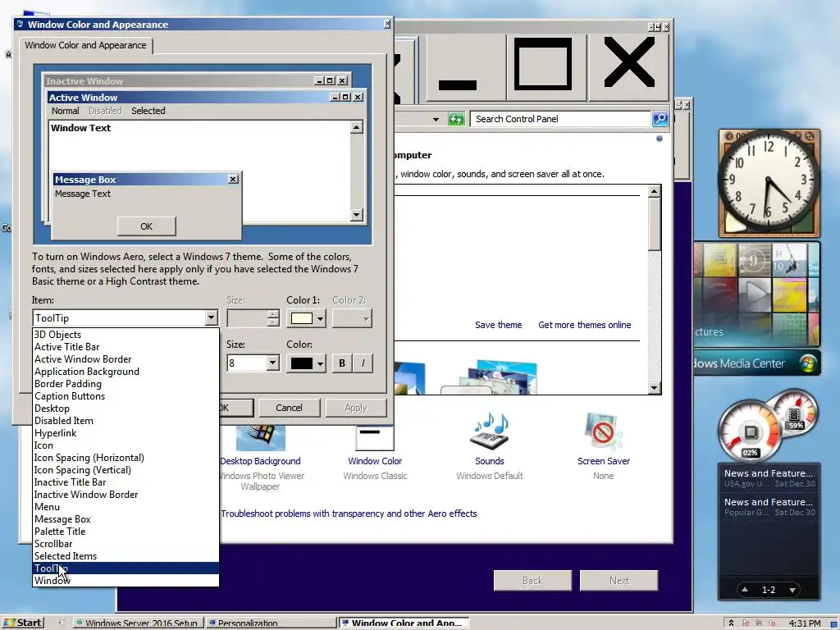Click Get more themes online link
The width and height of the screenshot is (840, 630).
(x=584, y=325)
